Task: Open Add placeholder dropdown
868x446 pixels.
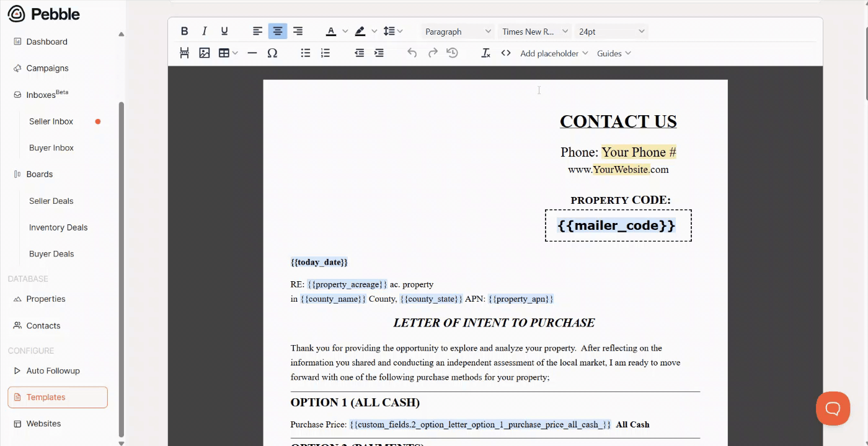Action: [554, 53]
